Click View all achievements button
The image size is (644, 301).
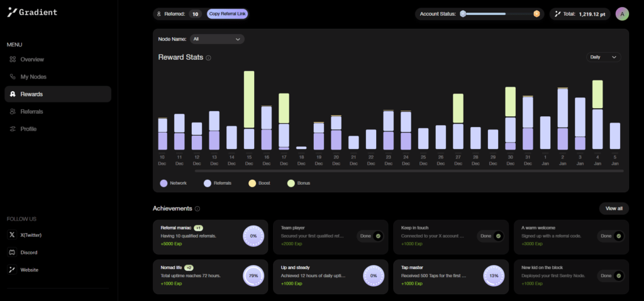[613, 209]
